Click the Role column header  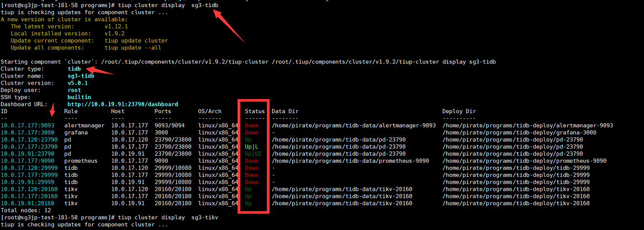(x=71, y=111)
